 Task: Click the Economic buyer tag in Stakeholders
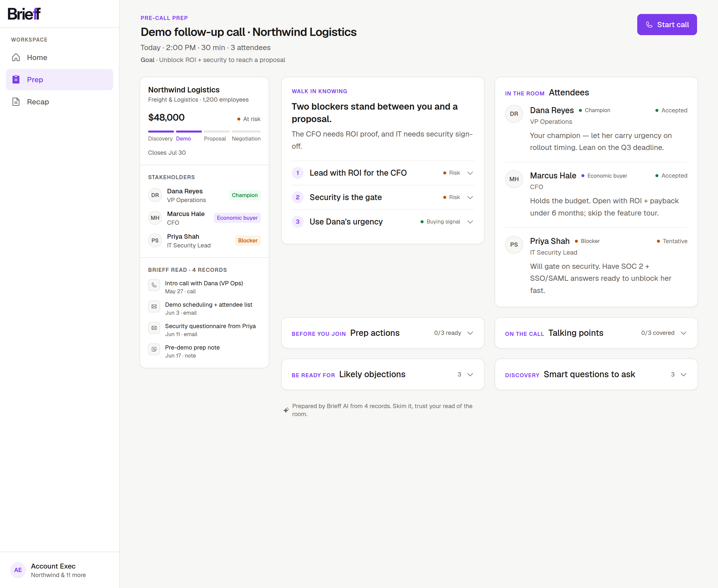pos(237,218)
